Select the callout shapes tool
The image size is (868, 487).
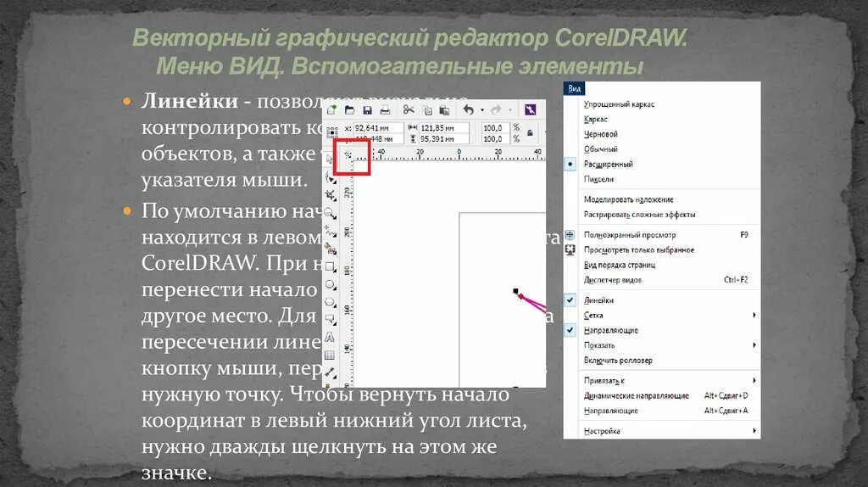coord(331,320)
